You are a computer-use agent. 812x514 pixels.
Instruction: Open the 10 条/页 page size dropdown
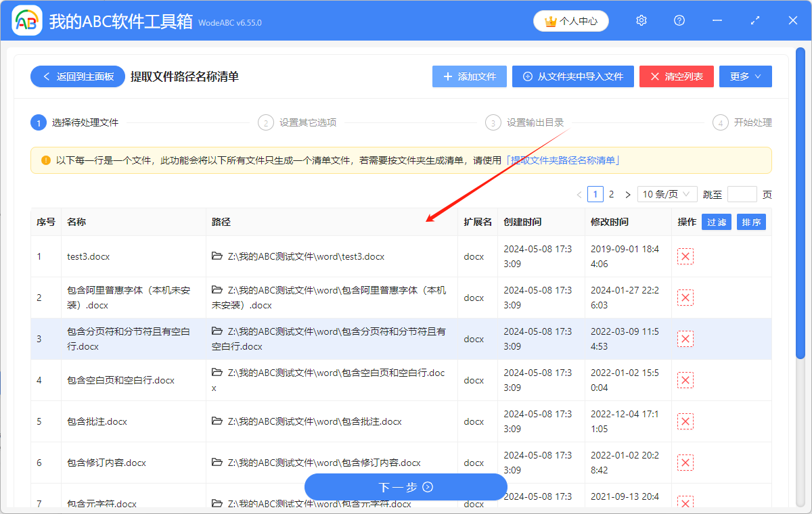[x=667, y=195]
